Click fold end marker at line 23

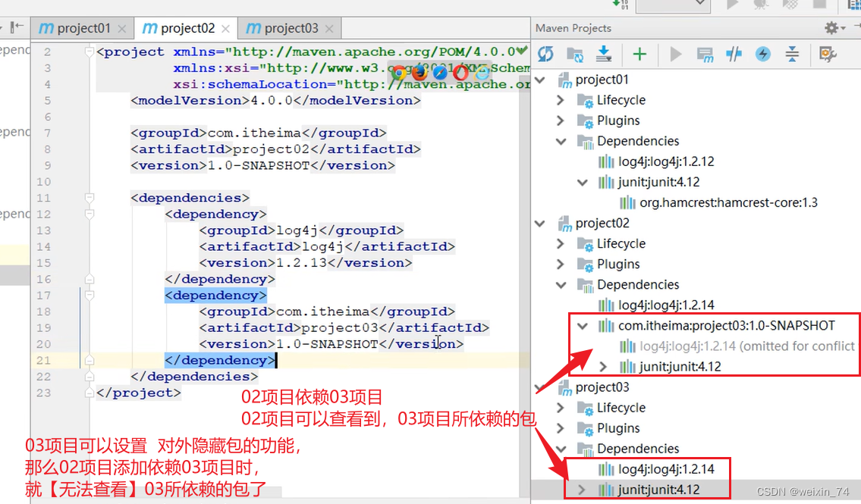tap(89, 393)
